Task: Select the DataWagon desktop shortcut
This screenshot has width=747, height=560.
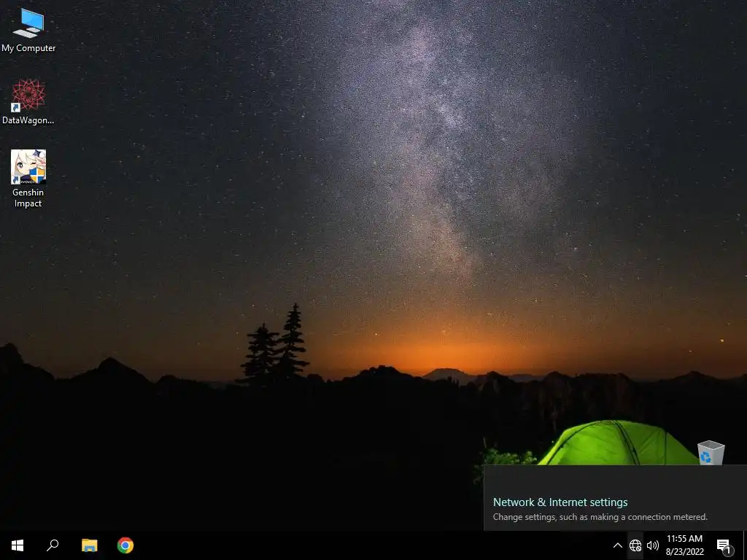Action: coord(28,101)
